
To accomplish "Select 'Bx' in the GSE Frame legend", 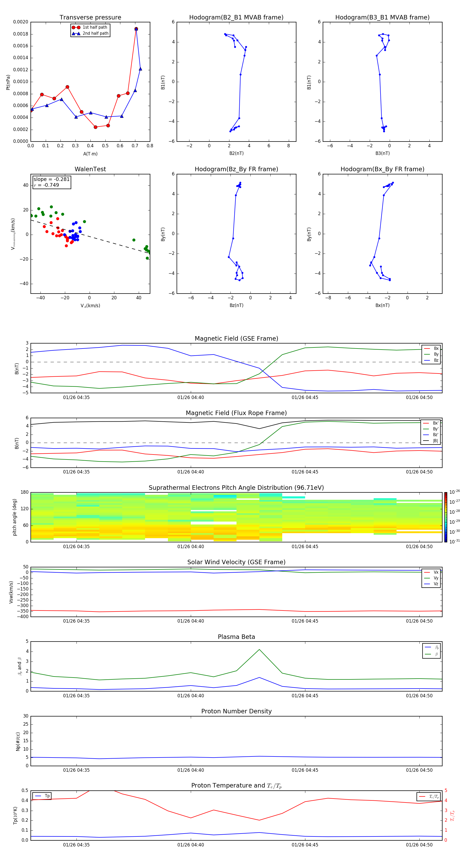I will click(431, 349).
